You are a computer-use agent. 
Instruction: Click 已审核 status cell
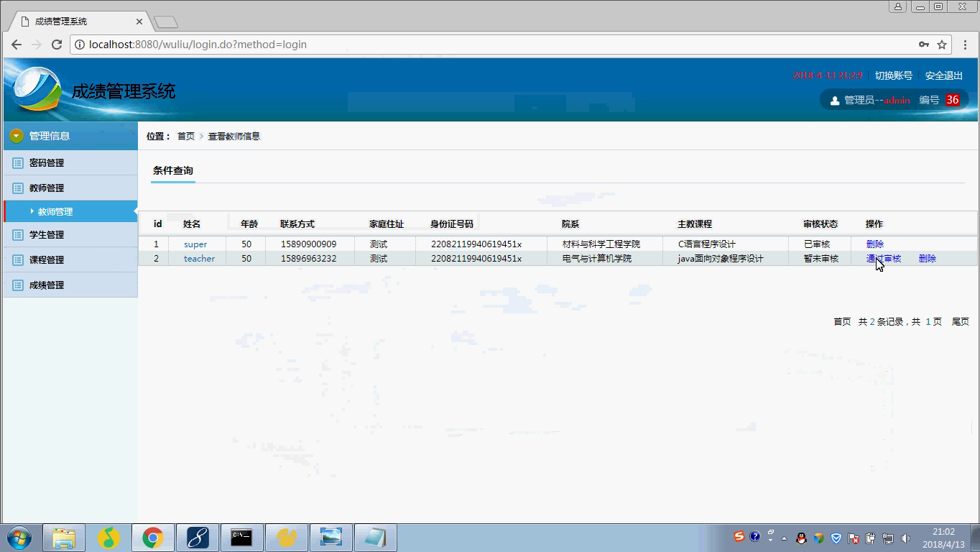817,244
